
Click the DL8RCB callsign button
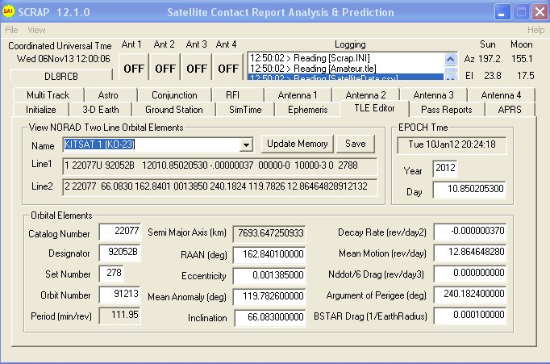(x=61, y=76)
